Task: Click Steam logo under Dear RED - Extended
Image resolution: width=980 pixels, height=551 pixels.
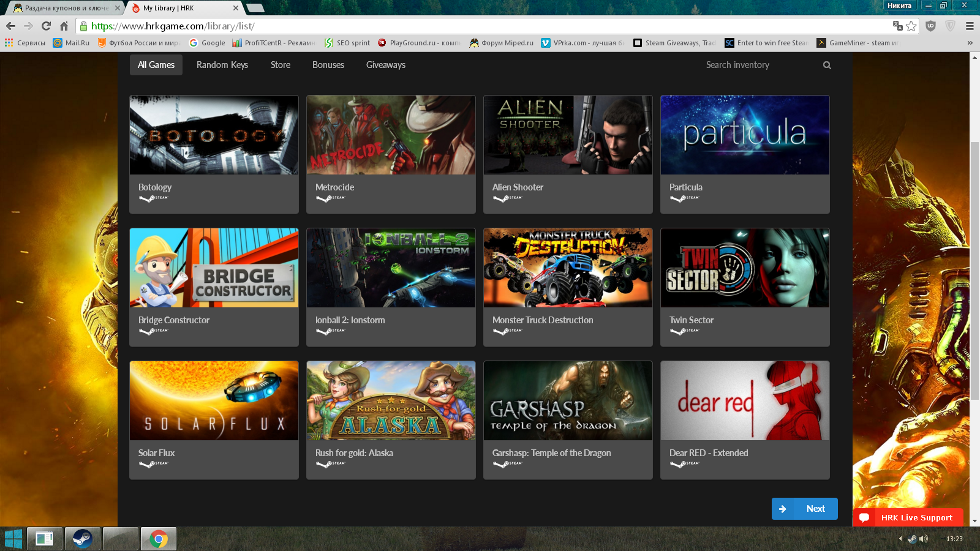Action: coord(684,463)
